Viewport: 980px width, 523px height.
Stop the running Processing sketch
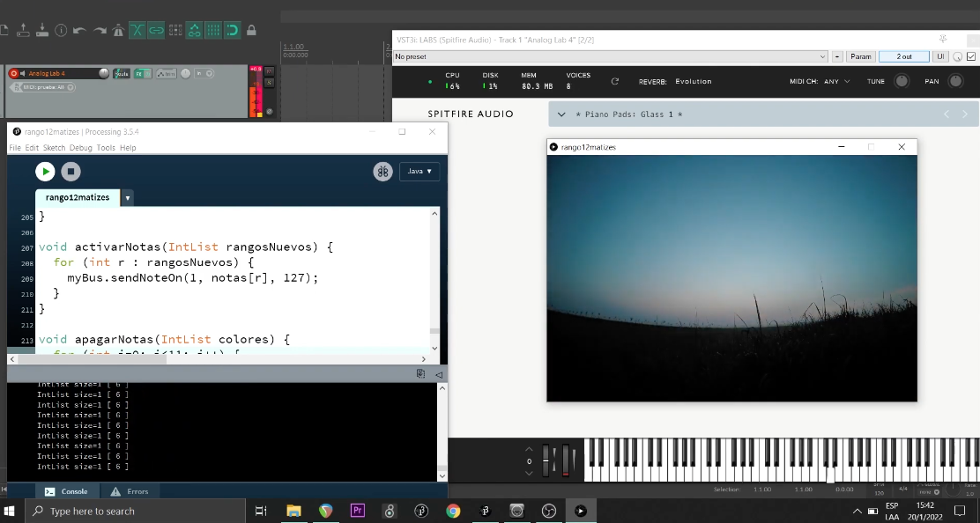pos(71,172)
